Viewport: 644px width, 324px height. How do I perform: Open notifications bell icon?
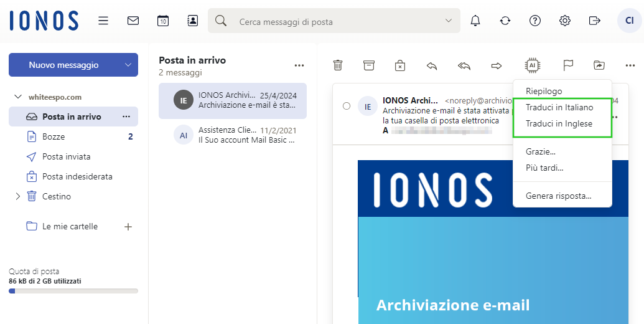pyautogui.click(x=475, y=21)
